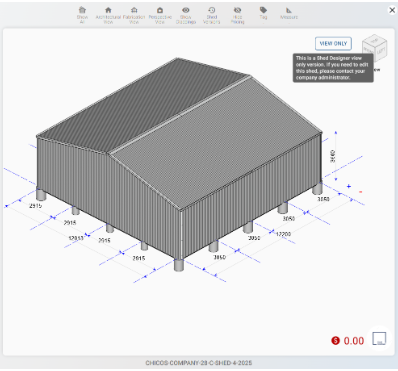Click the view-only tooltip message

tap(333, 68)
